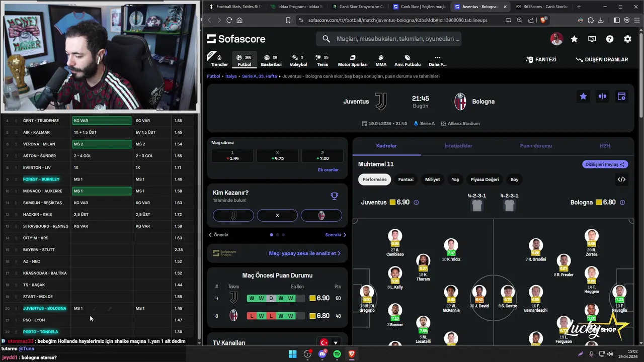Select the Fantezi filter chip
Viewport: 644px width, 362px height.
[406, 179]
